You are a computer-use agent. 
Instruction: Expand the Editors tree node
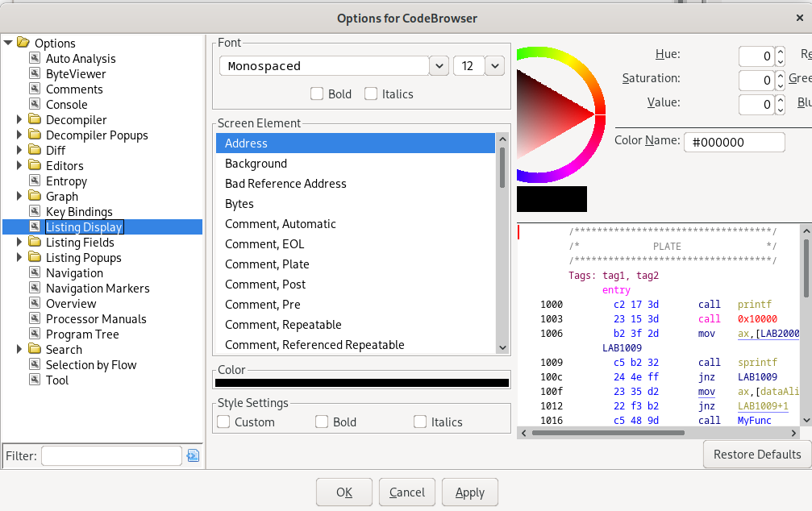point(19,165)
